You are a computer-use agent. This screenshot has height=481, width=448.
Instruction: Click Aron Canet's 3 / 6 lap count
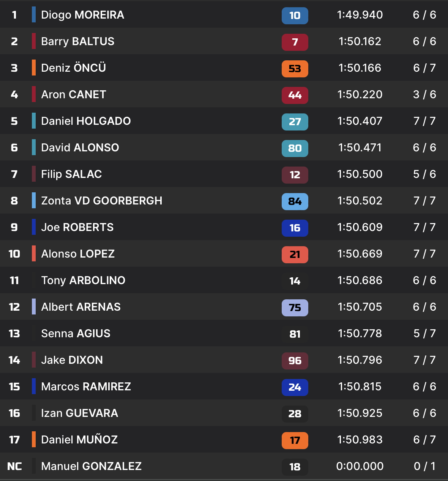click(424, 94)
